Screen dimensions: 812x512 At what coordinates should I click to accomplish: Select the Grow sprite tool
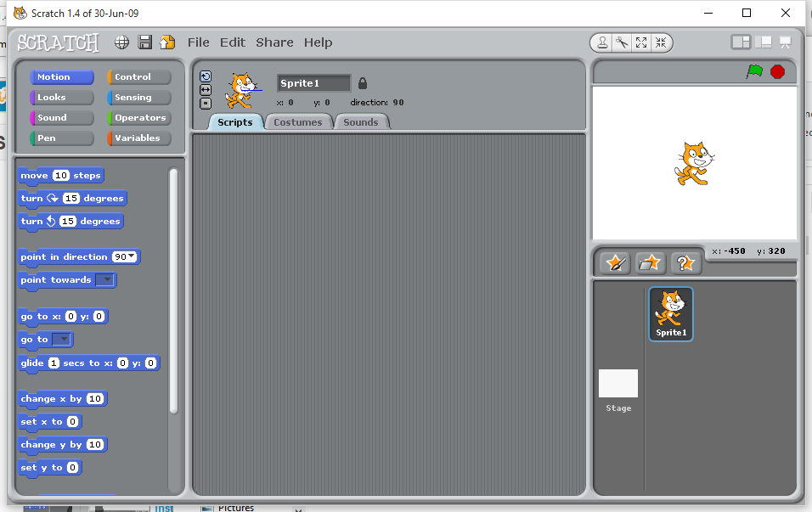pos(641,42)
